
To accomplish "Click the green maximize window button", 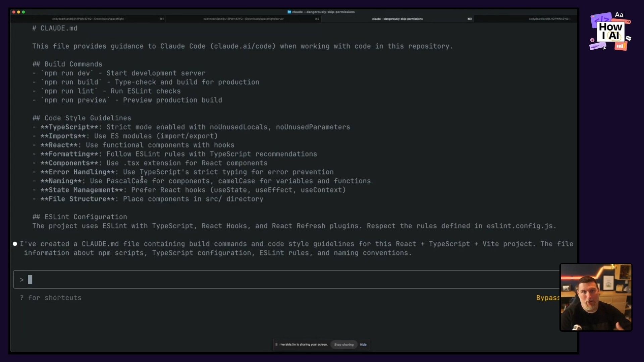I will [23, 12].
